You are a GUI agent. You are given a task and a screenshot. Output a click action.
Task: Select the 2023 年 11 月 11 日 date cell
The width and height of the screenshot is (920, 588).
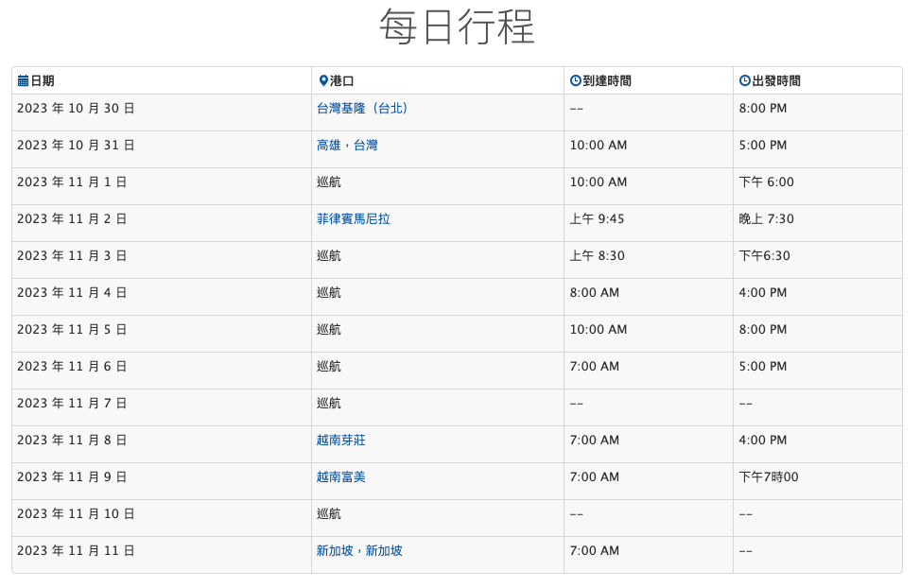pos(162,555)
